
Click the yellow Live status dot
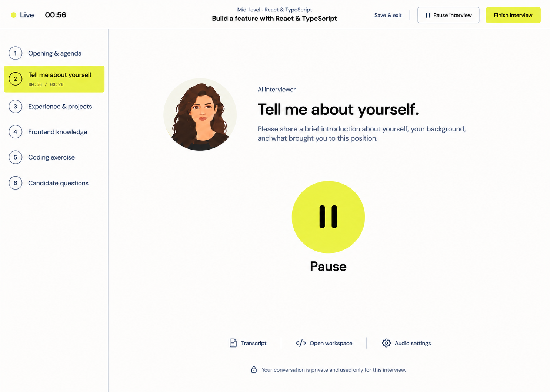point(14,15)
